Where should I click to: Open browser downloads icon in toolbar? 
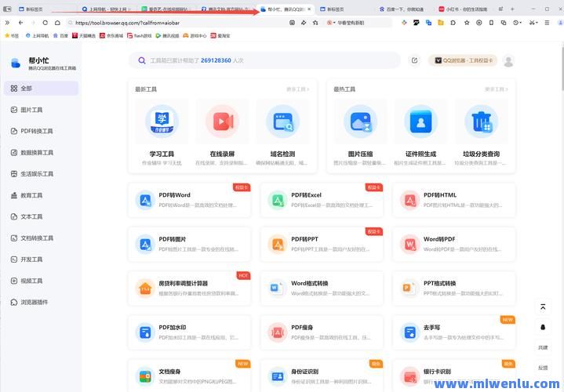coord(478,23)
